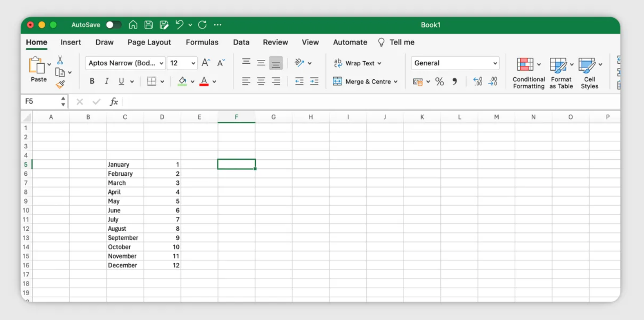Activate the Format Painter brush

point(60,84)
